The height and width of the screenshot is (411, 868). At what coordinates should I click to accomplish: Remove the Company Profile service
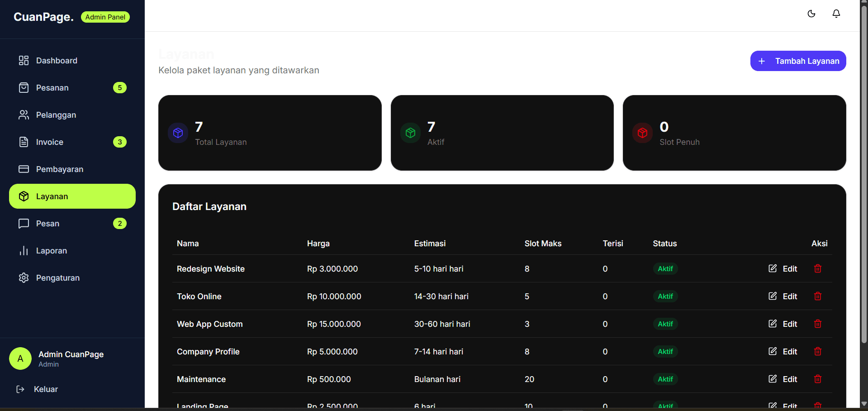click(x=818, y=352)
